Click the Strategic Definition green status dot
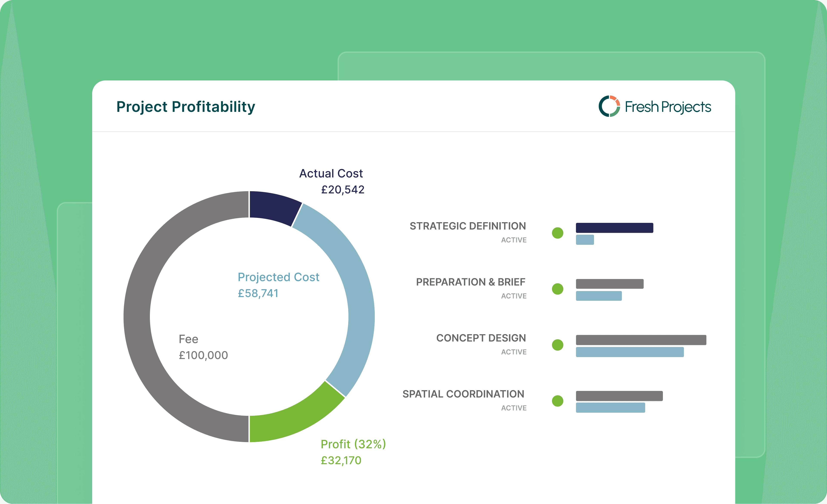This screenshot has height=504, width=827. tap(558, 233)
